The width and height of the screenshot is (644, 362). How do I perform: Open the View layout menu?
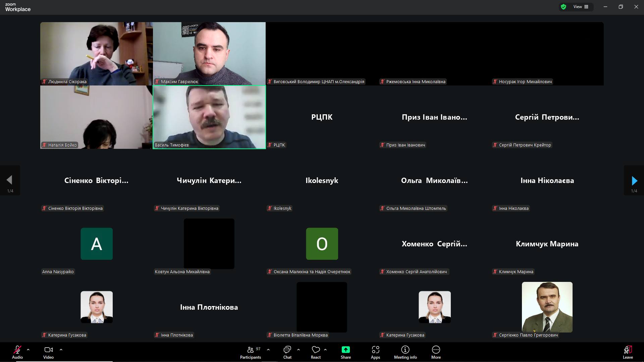click(x=581, y=7)
